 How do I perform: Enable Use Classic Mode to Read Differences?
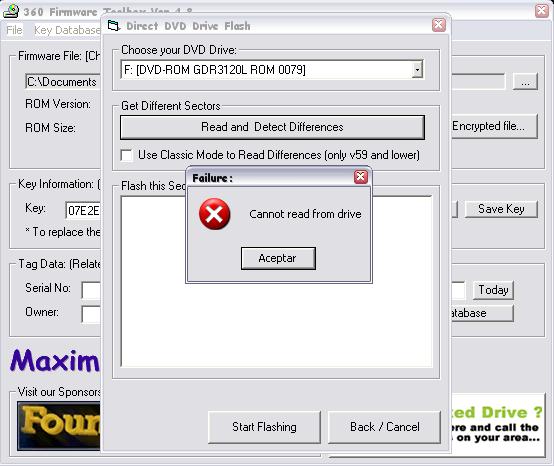pos(126,155)
